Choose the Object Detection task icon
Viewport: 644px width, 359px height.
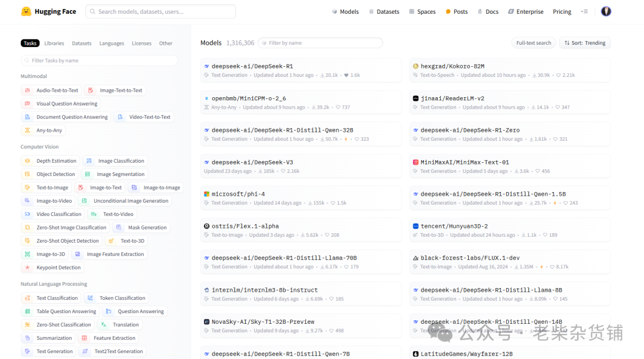point(27,174)
